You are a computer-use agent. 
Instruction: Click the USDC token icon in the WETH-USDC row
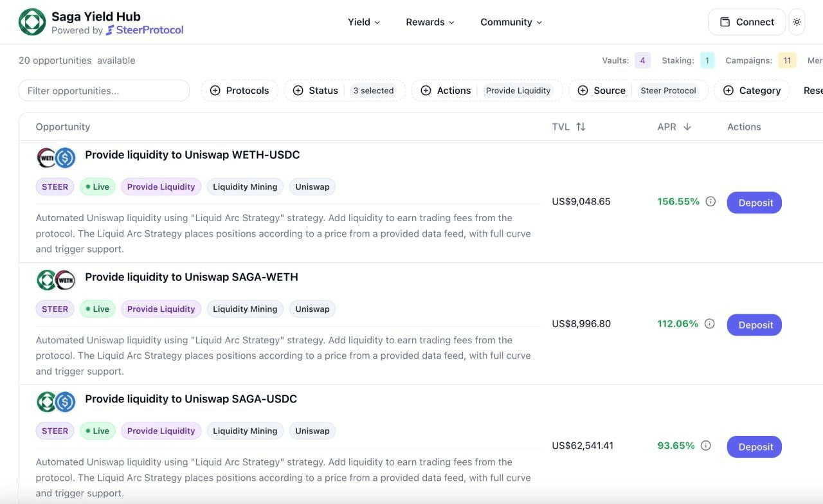pyautogui.click(x=65, y=157)
